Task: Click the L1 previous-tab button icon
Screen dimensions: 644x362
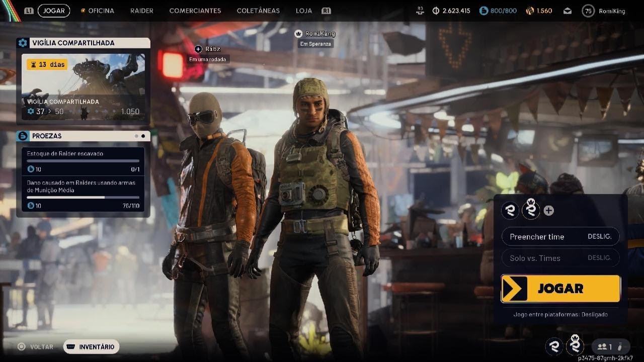Action: tap(29, 11)
